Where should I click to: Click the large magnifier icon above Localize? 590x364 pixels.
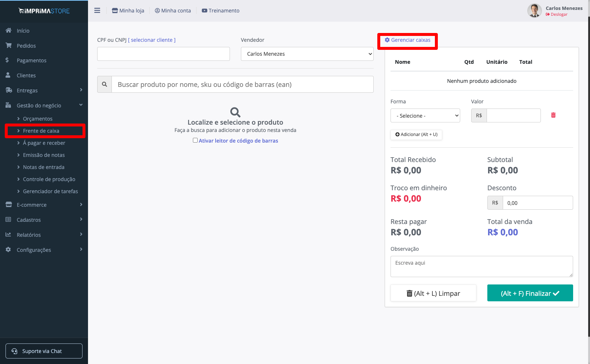tap(235, 112)
